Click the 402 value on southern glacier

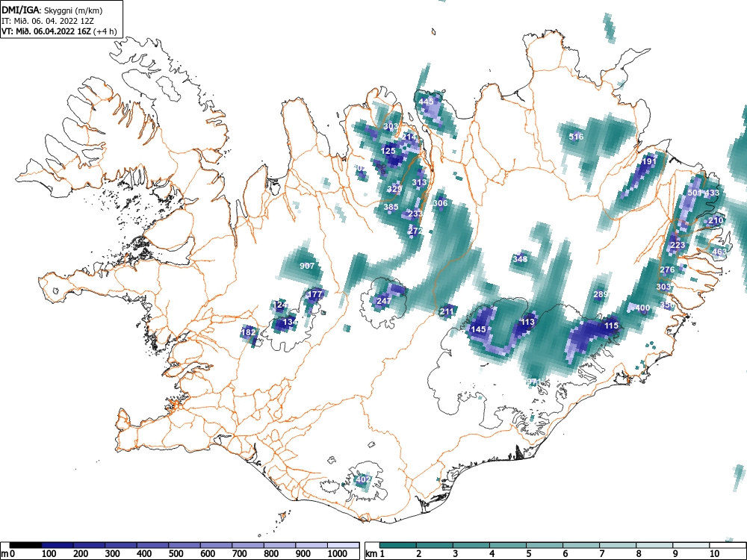pos(363,479)
